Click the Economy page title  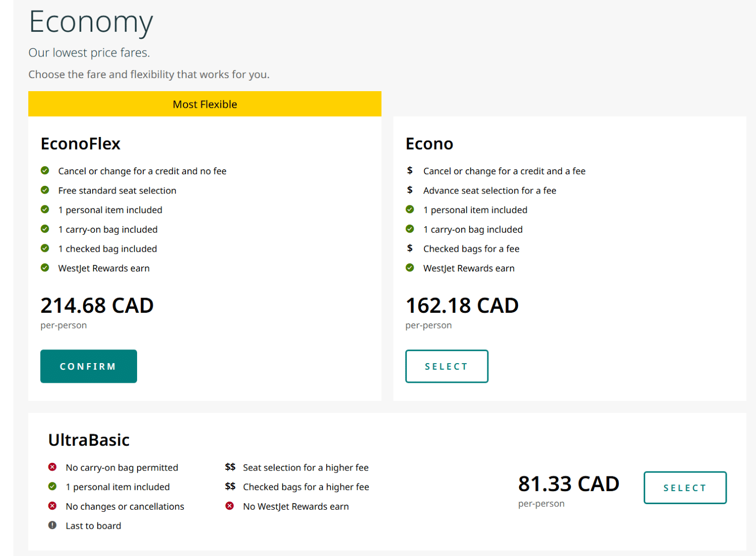coord(91,22)
